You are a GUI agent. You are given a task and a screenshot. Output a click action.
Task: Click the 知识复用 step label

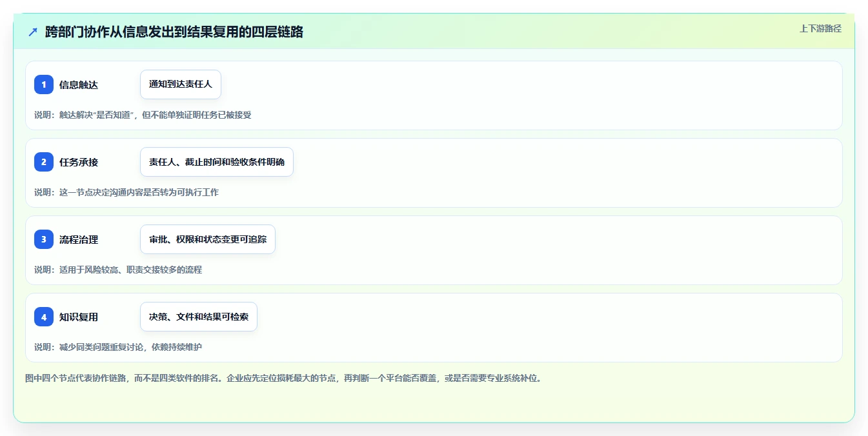pos(79,317)
